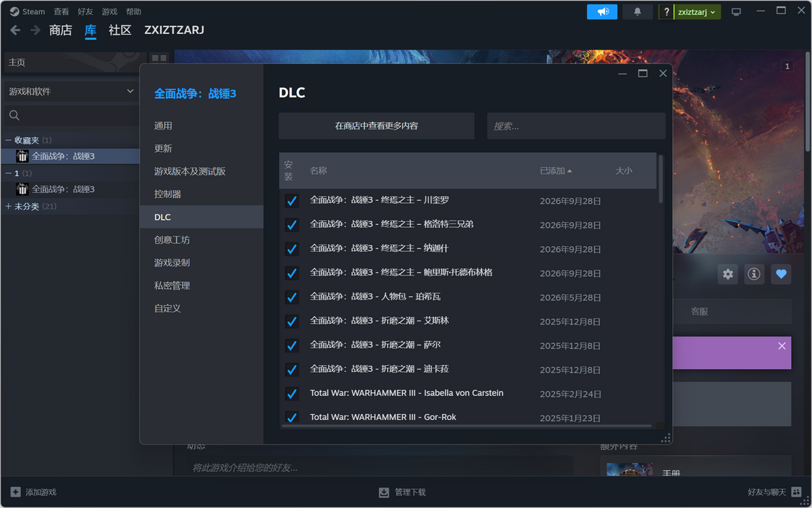Click the 客服 support tab
Image resolution: width=812 pixels, height=508 pixels.
699,312
